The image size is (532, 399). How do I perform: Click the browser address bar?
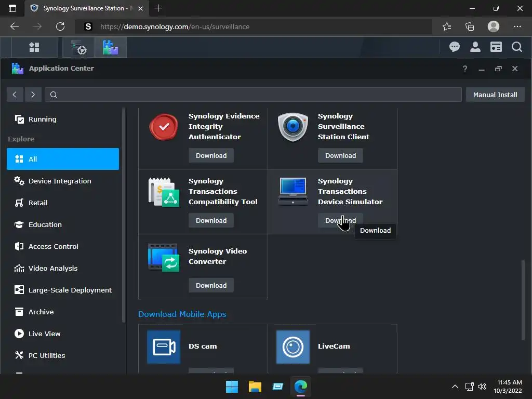click(x=254, y=27)
